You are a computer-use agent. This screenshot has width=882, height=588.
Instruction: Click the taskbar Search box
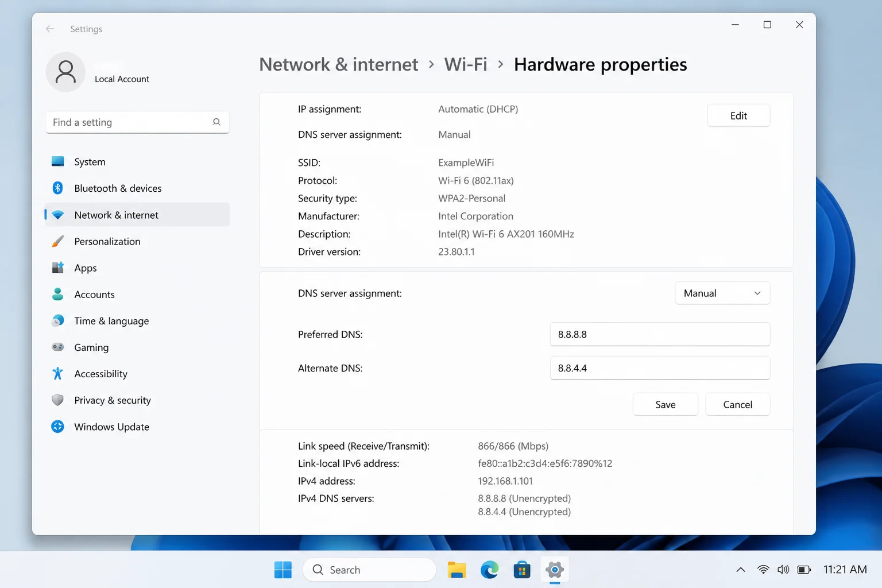pos(370,570)
